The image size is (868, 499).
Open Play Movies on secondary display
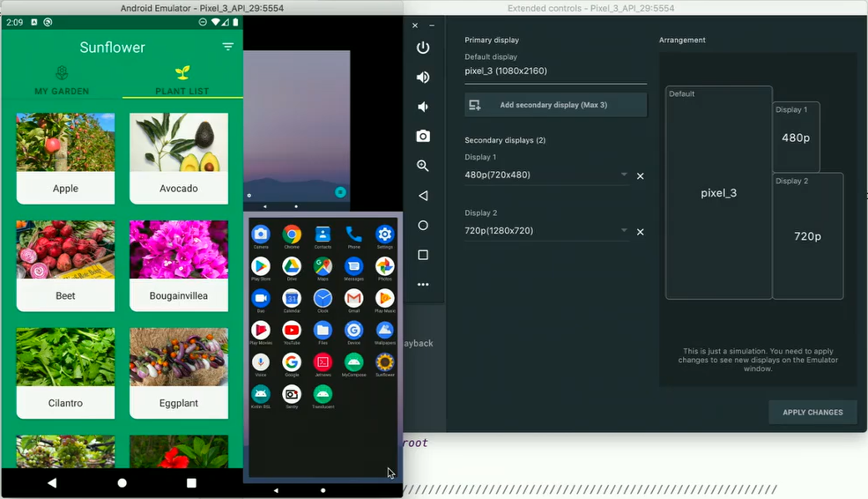261,333
